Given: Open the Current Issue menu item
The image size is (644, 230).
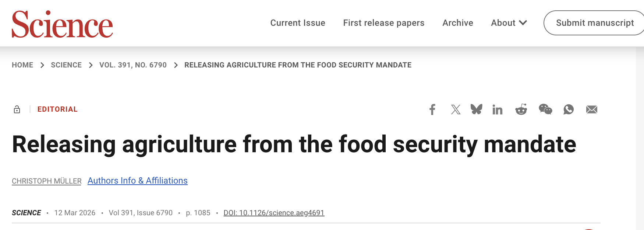Looking at the screenshot, I should tap(298, 23).
